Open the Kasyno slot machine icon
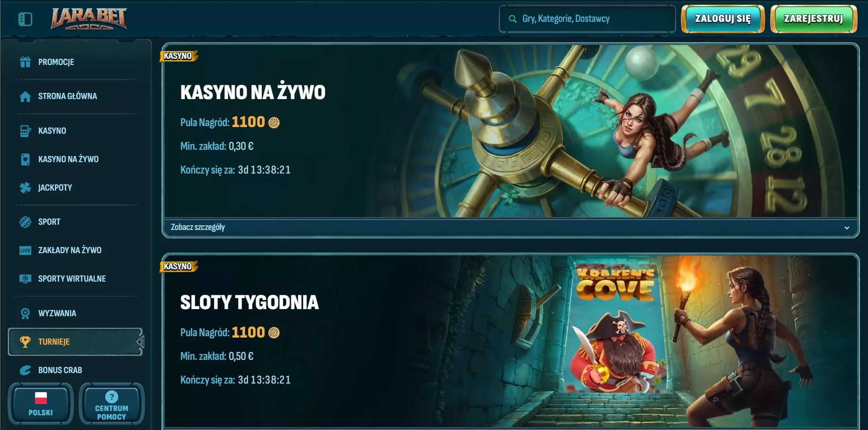This screenshot has height=430, width=868. (x=25, y=131)
